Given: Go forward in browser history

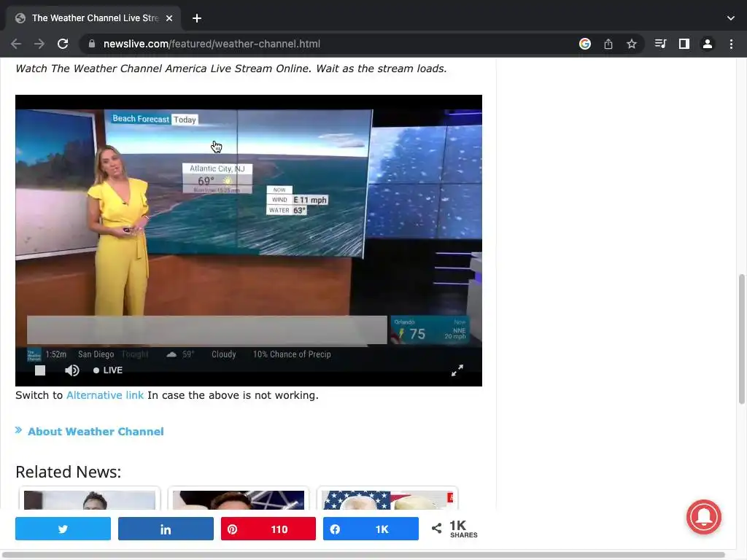Looking at the screenshot, I should pos(39,44).
